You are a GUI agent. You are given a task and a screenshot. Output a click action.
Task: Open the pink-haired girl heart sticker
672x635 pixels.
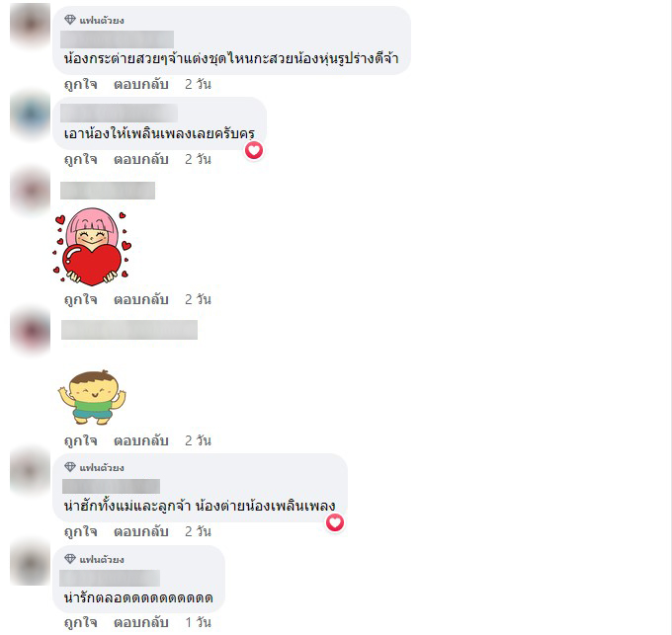point(92,247)
